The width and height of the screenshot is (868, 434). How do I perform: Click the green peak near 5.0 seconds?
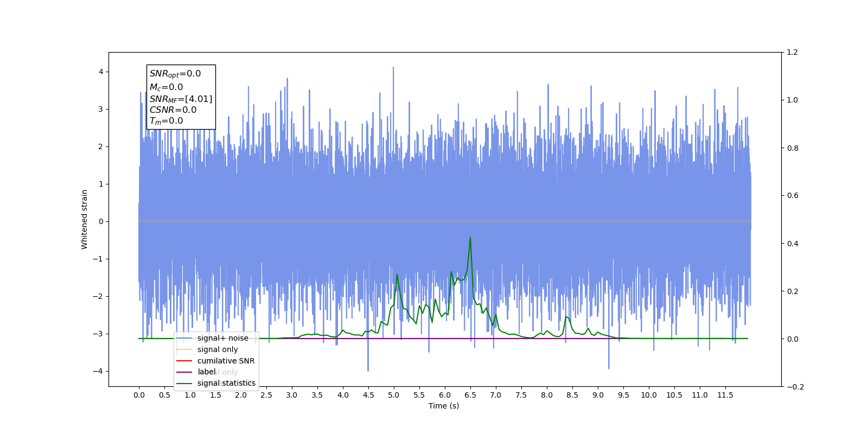397,275
